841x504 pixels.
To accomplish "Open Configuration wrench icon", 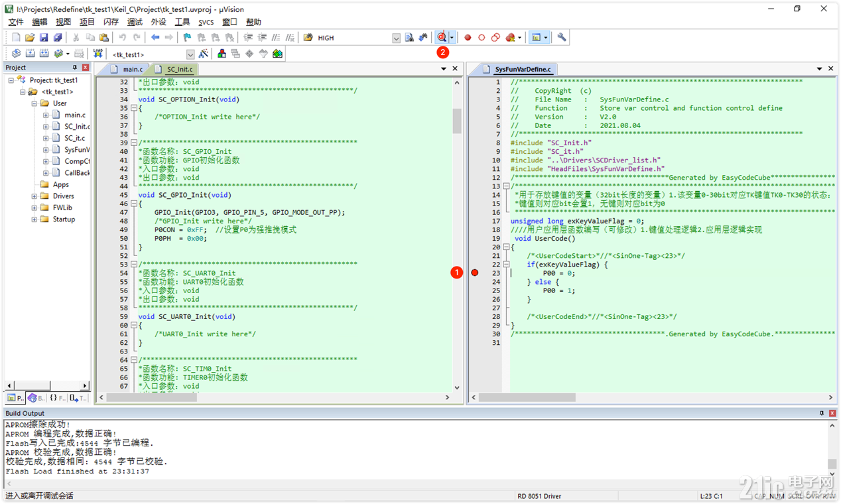I will click(x=562, y=38).
